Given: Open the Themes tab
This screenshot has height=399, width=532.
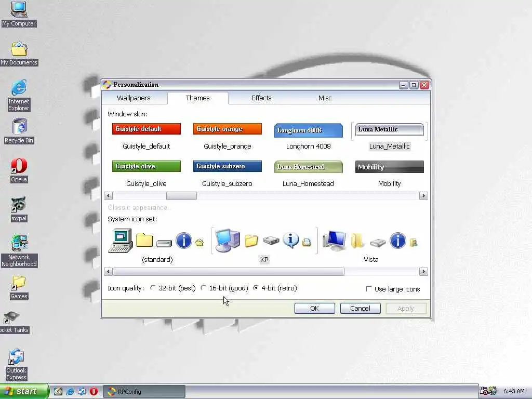Looking at the screenshot, I should (x=198, y=98).
